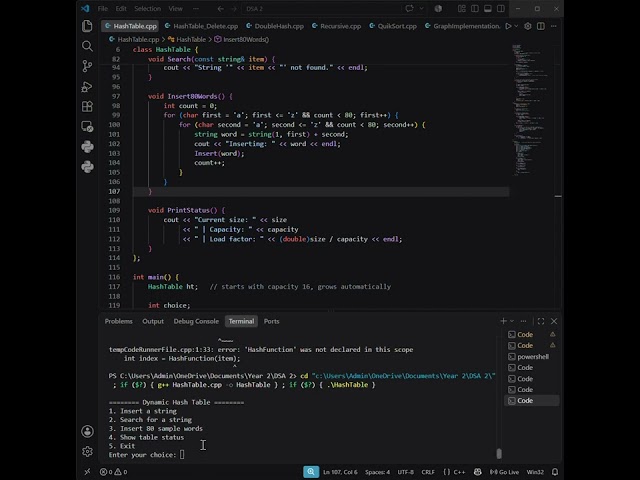This screenshot has height=480, width=640.
Task: Create a new terminal with plus icon
Action: pos(503,321)
